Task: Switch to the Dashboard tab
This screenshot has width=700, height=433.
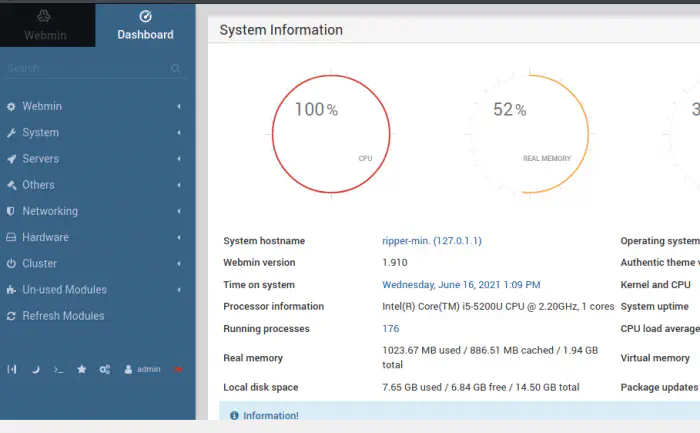Action: click(x=145, y=25)
